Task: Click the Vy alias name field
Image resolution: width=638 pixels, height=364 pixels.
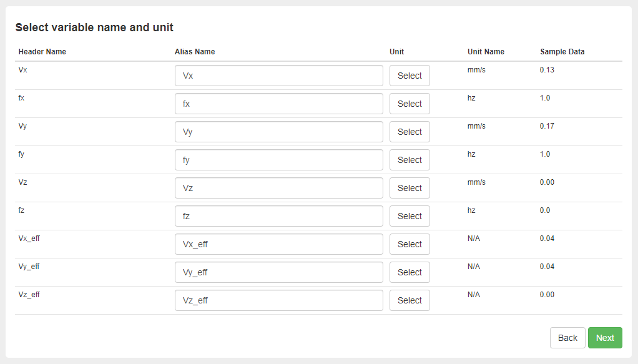Action: pyautogui.click(x=278, y=132)
